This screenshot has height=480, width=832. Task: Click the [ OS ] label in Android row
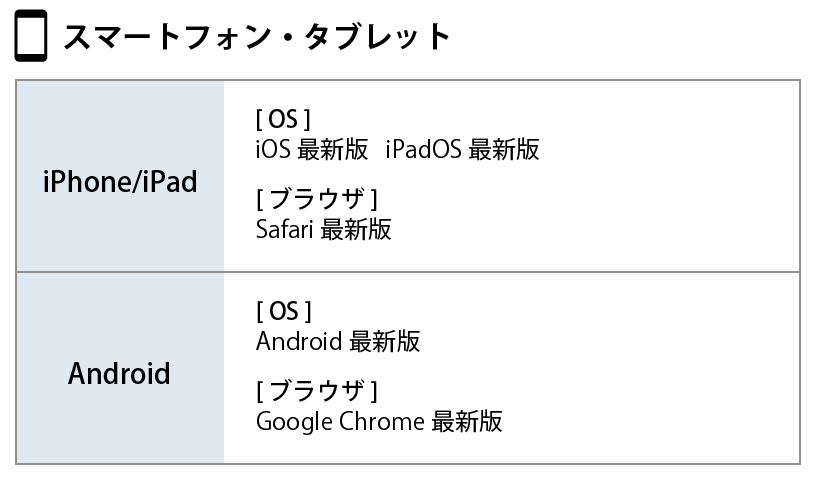tap(284, 311)
